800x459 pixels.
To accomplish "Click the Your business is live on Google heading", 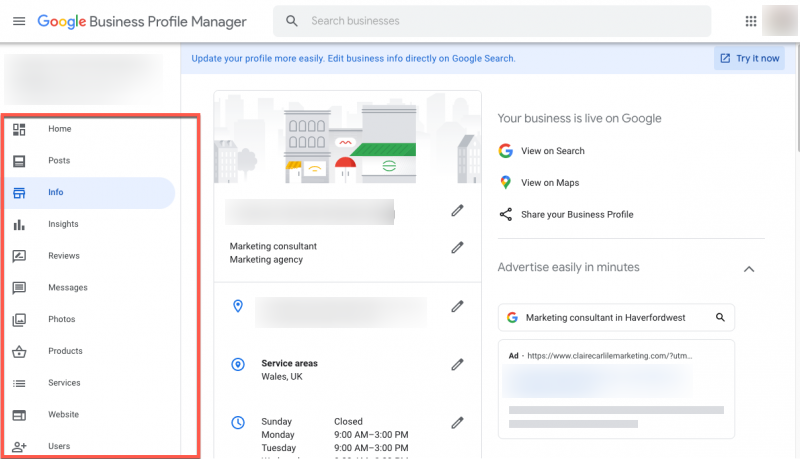I will 579,118.
